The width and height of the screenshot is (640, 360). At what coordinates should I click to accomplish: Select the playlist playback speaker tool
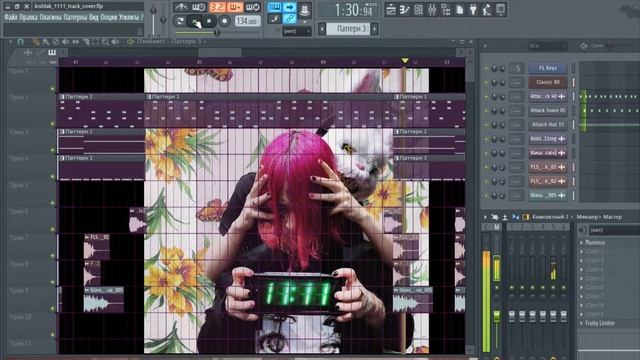116,42
